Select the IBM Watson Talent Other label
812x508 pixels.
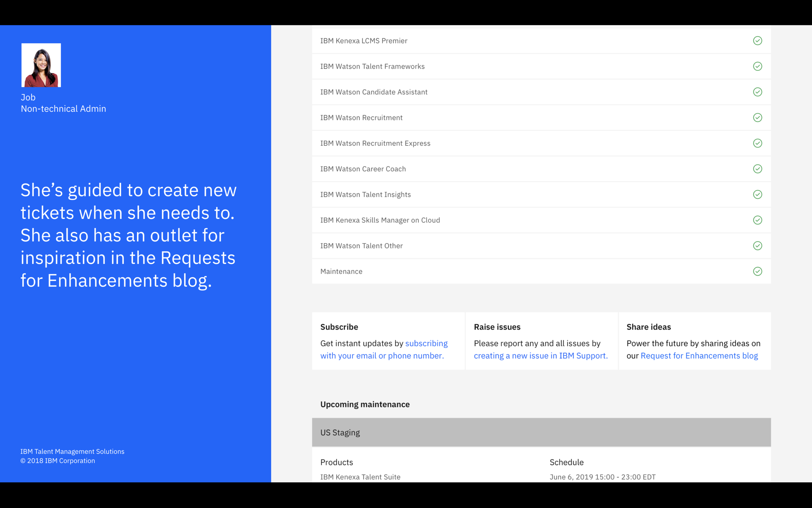coord(362,246)
